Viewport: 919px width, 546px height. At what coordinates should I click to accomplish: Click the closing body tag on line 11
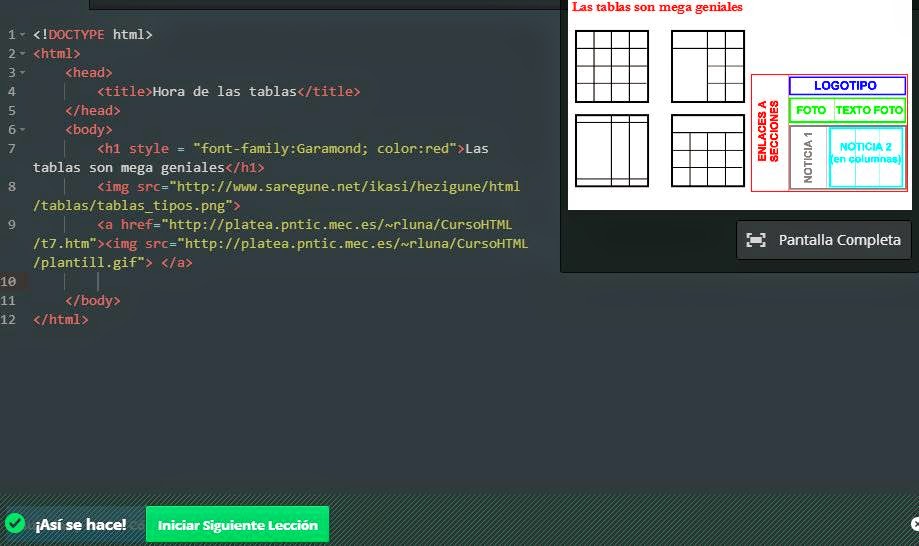93,301
